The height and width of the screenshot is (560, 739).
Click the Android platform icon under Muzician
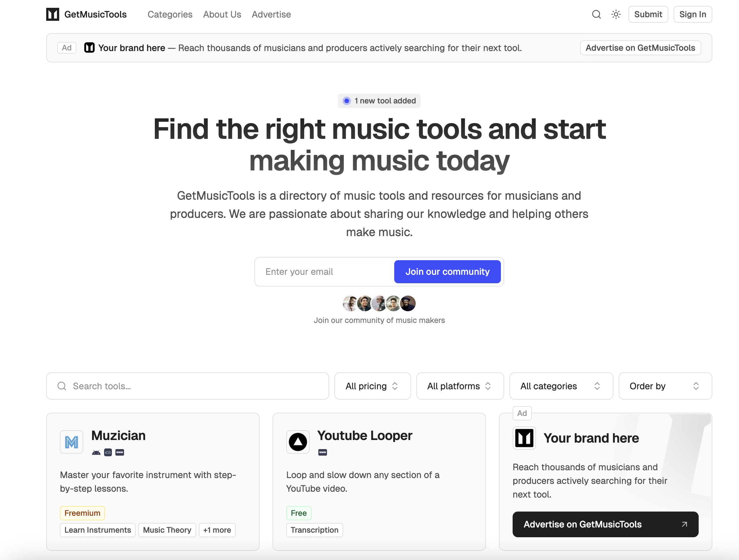click(x=96, y=452)
